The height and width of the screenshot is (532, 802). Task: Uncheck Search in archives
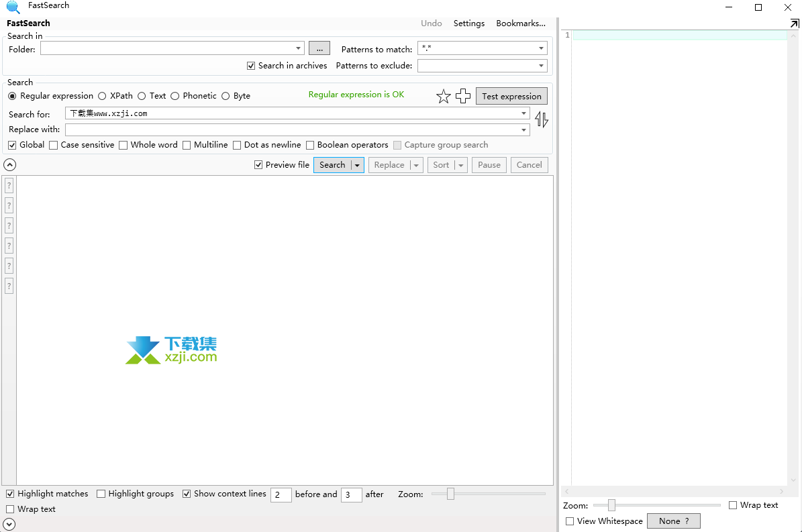coord(251,65)
